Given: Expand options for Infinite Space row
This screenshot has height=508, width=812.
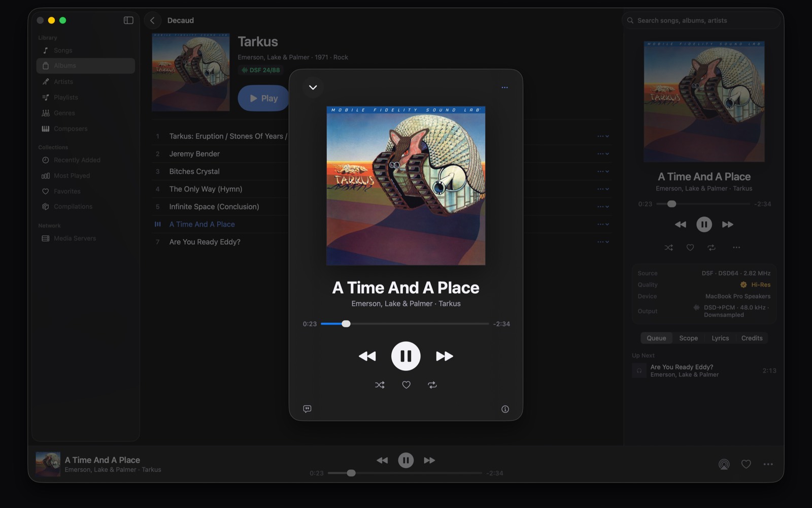Looking at the screenshot, I should [x=603, y=207].
